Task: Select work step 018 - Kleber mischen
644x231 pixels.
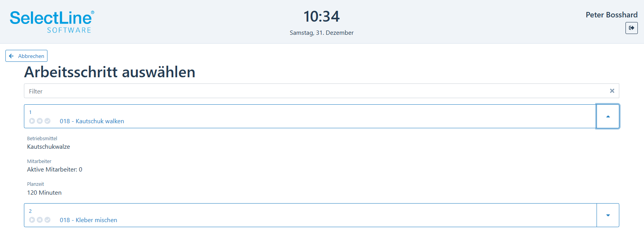Action: coord(310,215)
